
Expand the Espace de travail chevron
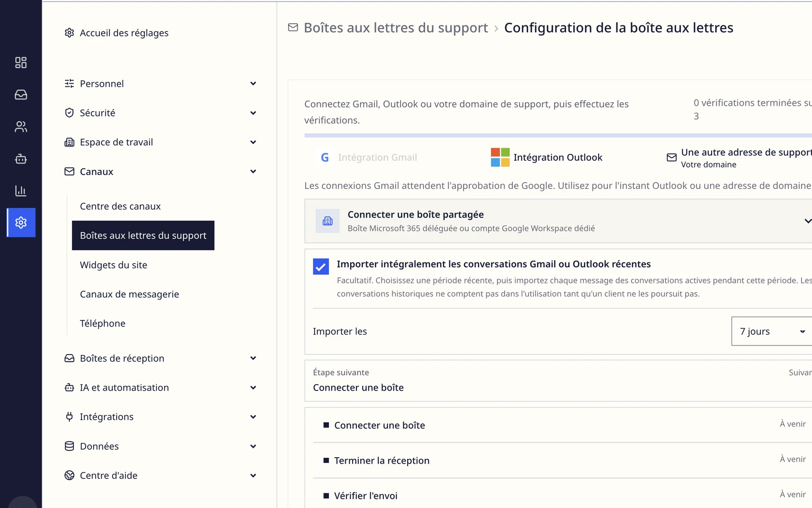[x=253, y=142]
